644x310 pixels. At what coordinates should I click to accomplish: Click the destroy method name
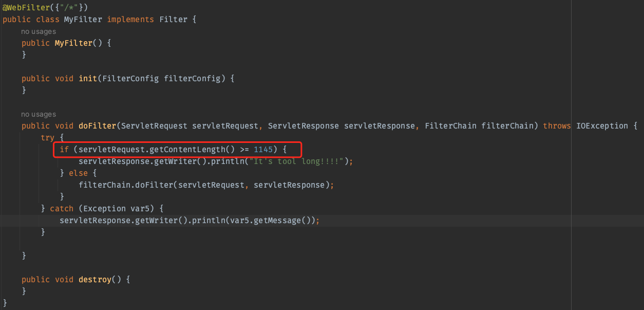coord(94,280)
